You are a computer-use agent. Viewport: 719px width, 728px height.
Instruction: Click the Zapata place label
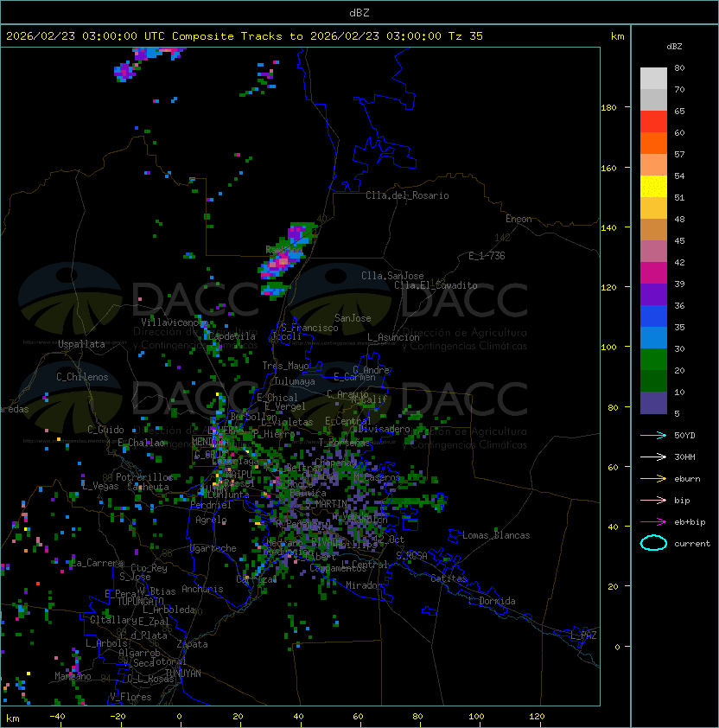click(x=192, y=644)
